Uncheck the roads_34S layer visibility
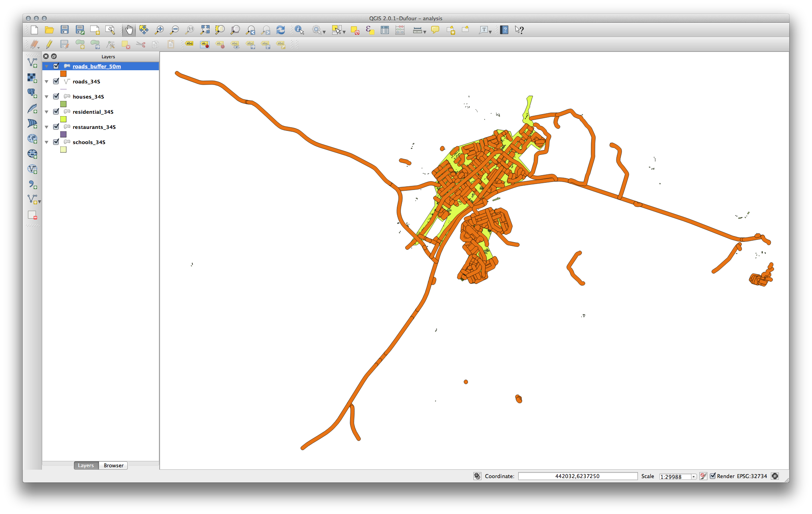Image resolution: width=812 pixels, height=514 pixels. click(56, 81)
